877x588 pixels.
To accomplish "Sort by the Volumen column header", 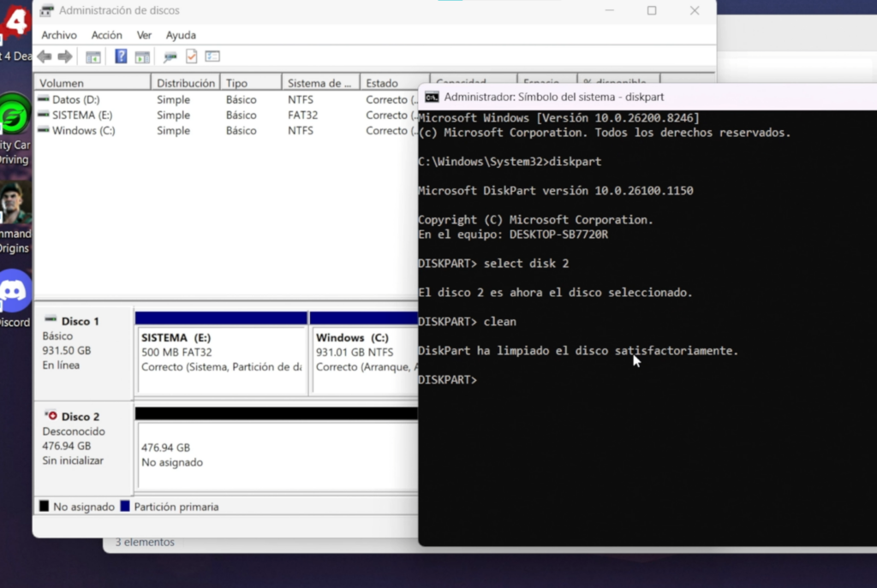I will [92, 83].
